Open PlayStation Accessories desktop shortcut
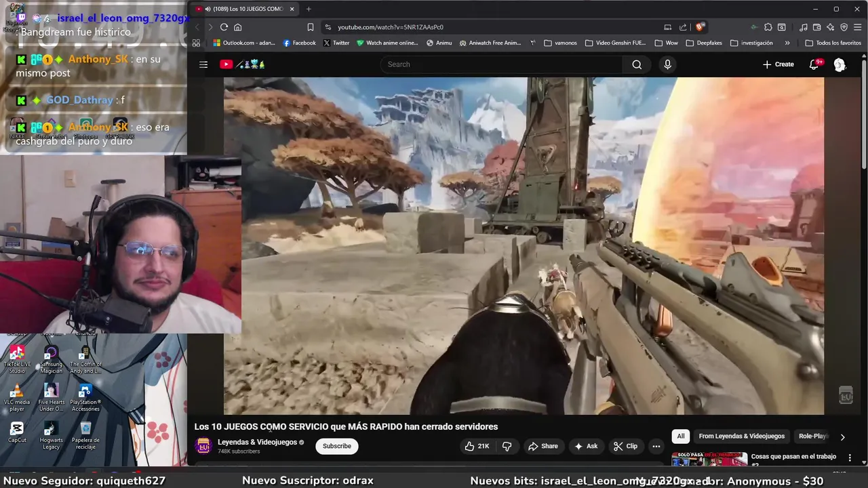This screenshot has height=488, width=868. pyautogui.click(x=85, y=398)
